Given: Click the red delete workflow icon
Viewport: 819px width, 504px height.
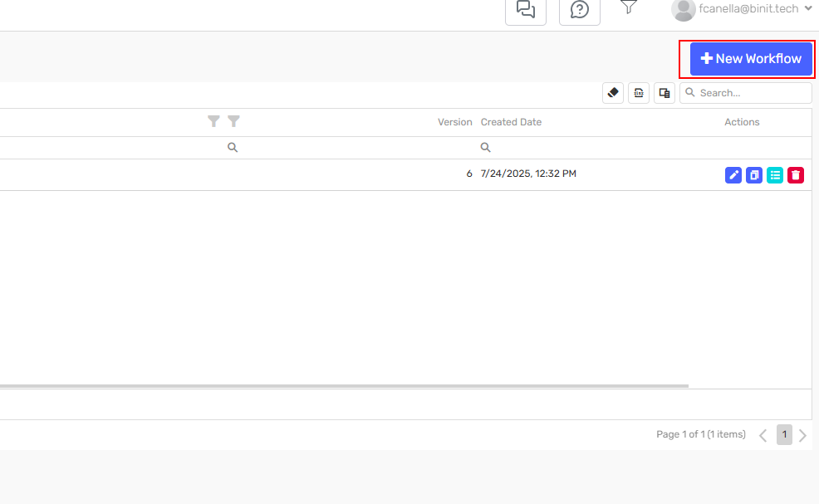Looking at the screenshot, I should coord(795,174).
